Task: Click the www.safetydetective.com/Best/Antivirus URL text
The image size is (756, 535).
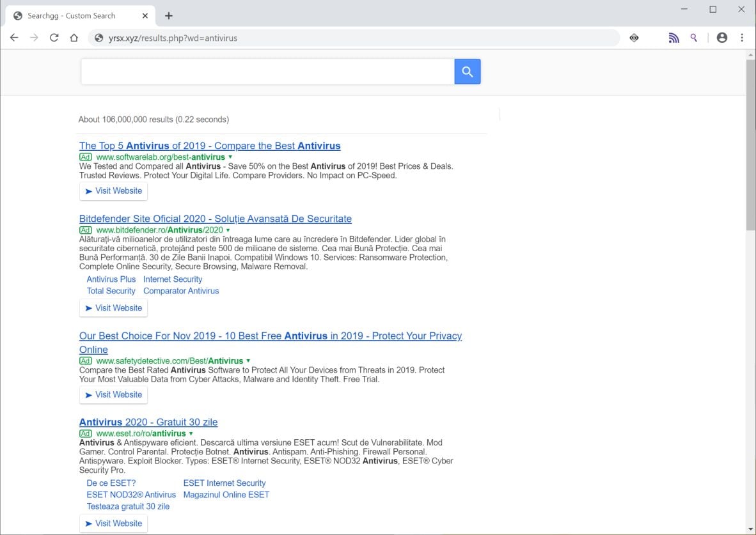Action: [169, 361]
